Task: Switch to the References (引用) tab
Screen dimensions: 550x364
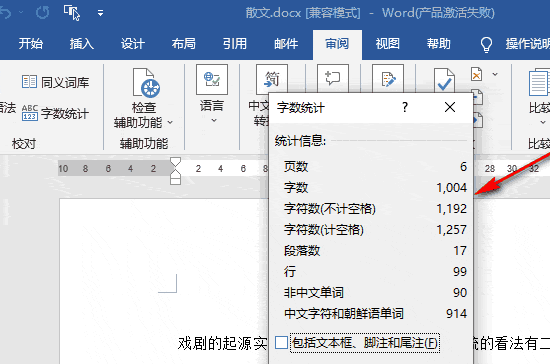Action: 235,44
